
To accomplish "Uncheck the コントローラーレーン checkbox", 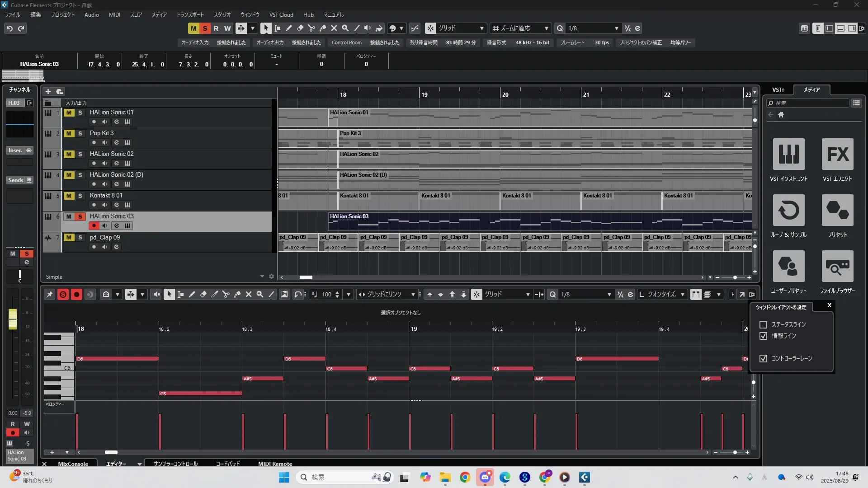I will 764,358.
